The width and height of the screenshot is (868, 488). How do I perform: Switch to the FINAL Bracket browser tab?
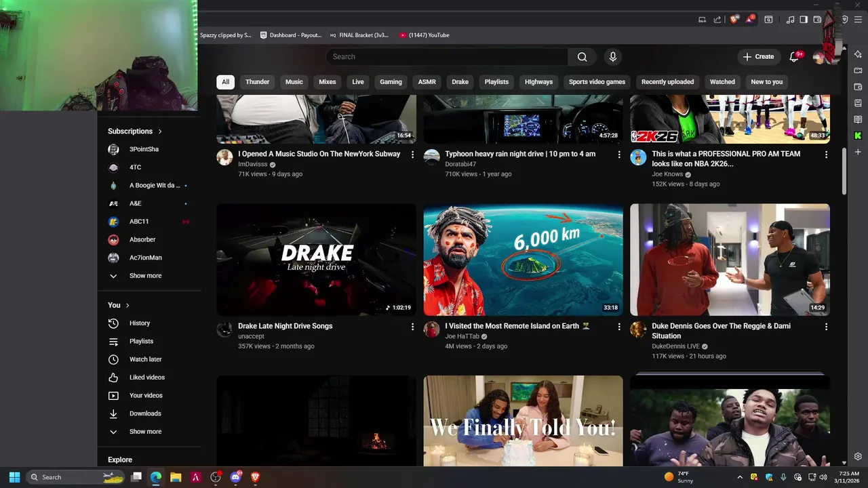(359, 35)
